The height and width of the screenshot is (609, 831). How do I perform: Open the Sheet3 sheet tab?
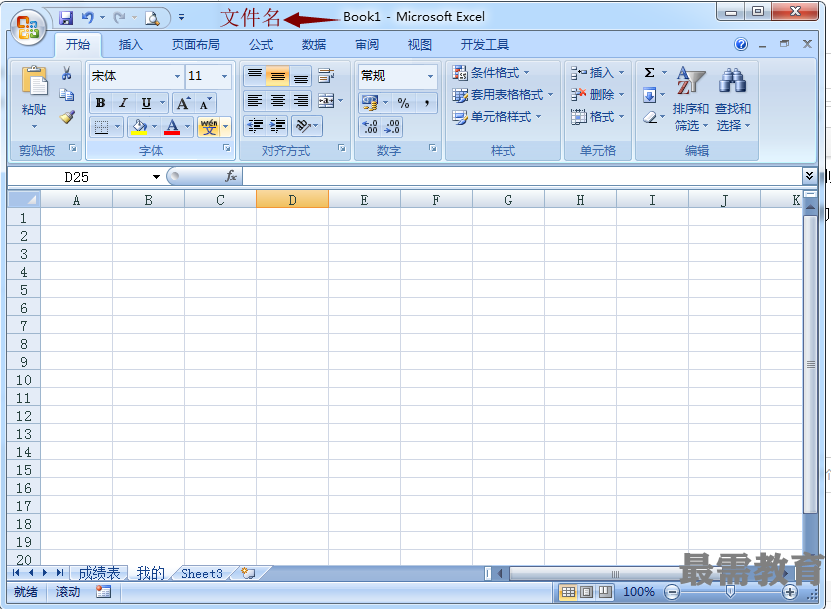202,573
